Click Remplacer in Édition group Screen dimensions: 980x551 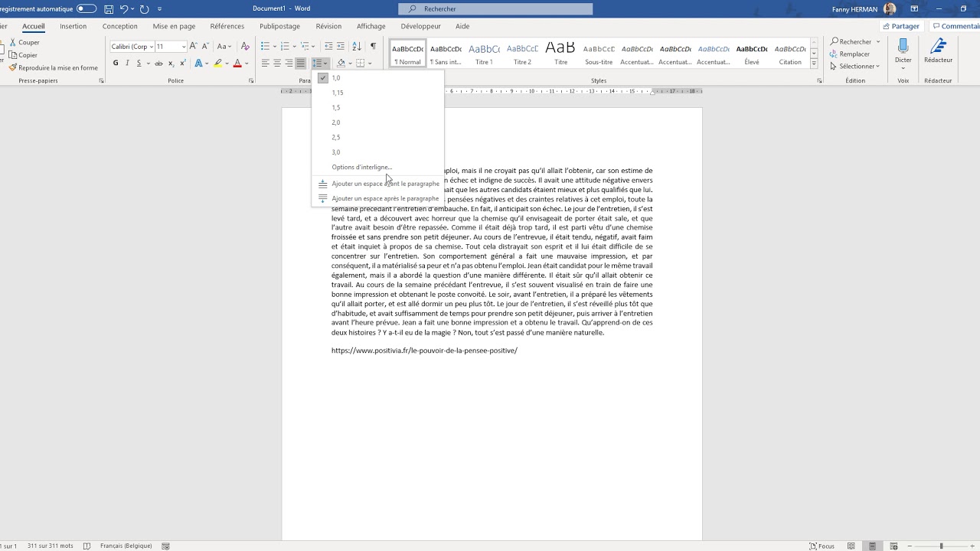click(850, 54)
